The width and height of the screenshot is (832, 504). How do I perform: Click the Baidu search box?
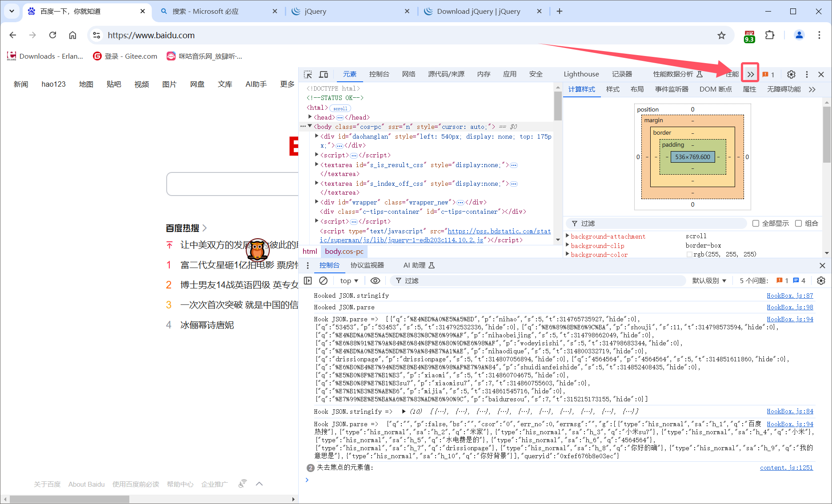click(x=232, y=184)
